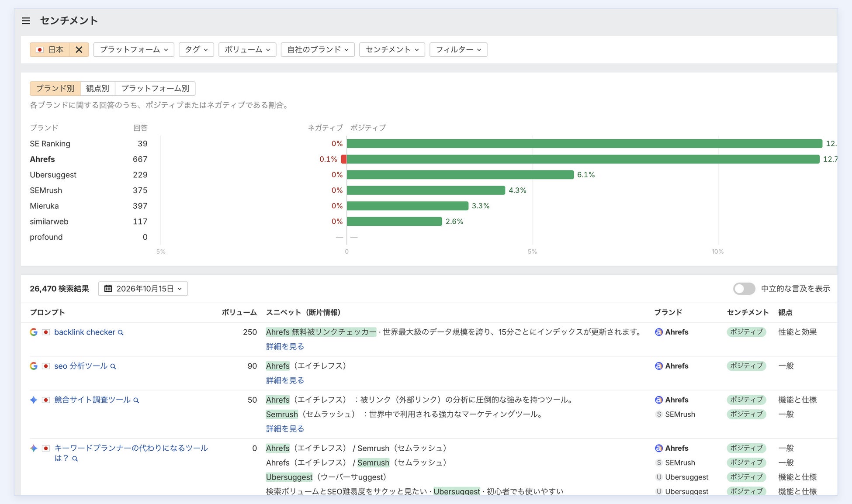The height and width of the screenshot is (504, 852).
Task: Remove the 日本 country filter with X
Action: click(79, 50)
